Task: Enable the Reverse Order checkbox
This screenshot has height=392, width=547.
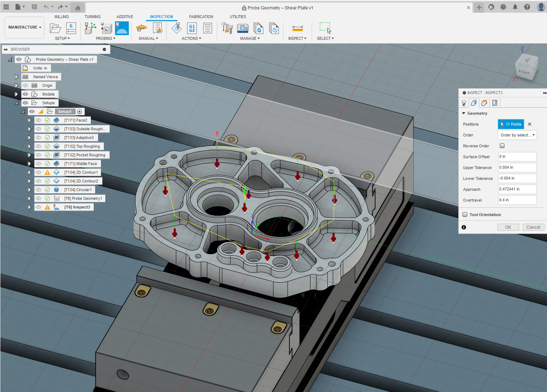Action: [502, 146]
